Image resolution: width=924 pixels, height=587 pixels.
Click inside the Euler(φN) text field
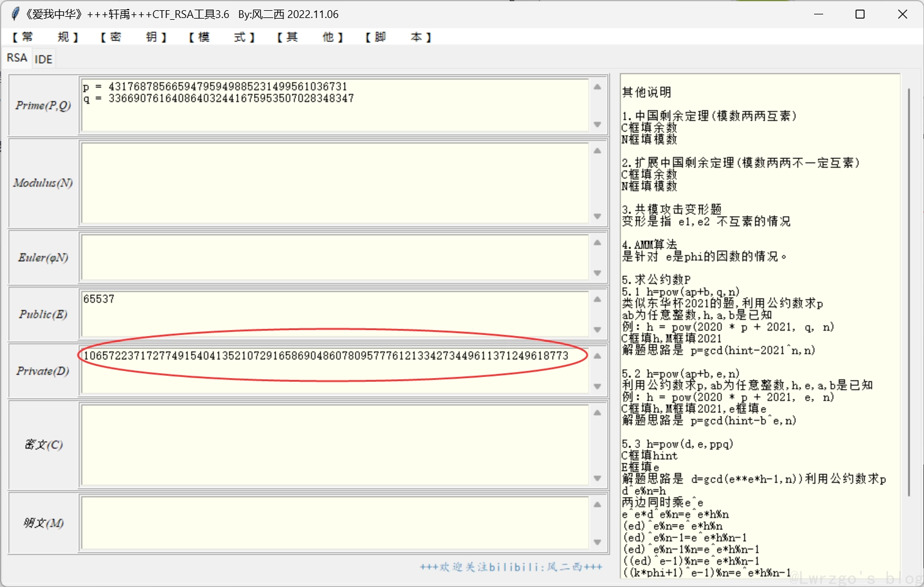click(x=334, y=257)
